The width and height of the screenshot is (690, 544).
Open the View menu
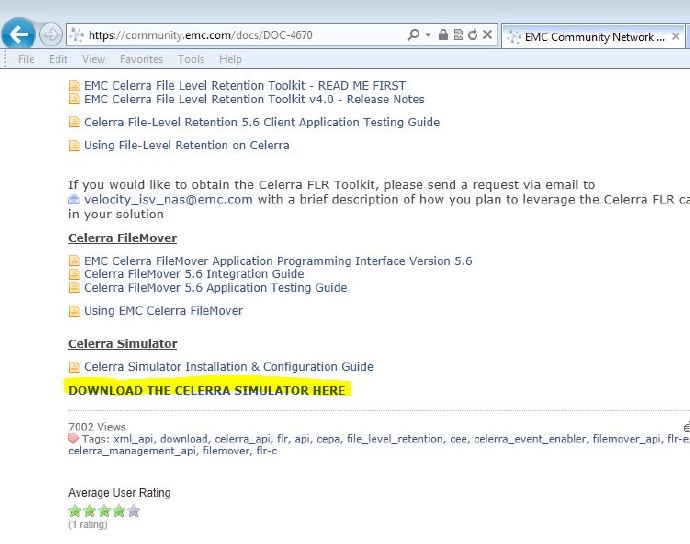[93, 59]
